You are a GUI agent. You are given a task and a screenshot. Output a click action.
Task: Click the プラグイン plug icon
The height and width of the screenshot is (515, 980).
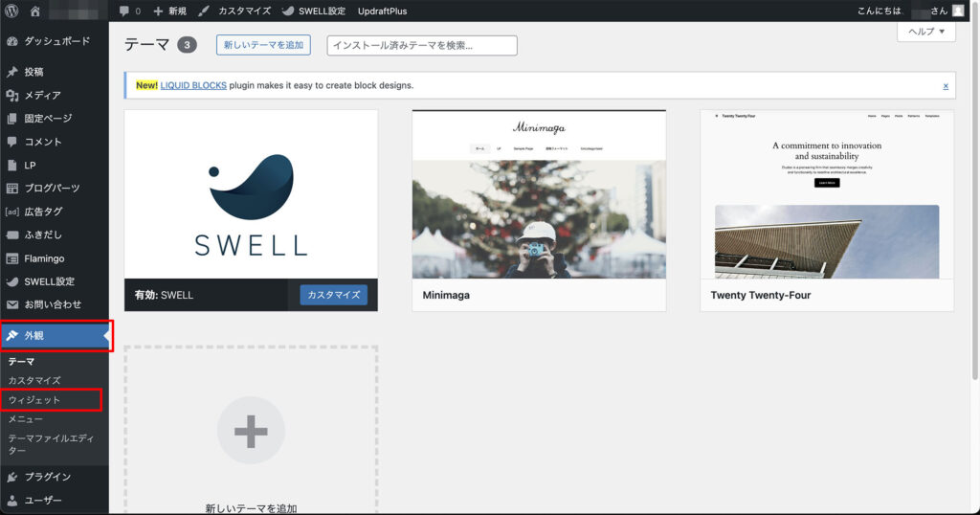coord(11,477)
